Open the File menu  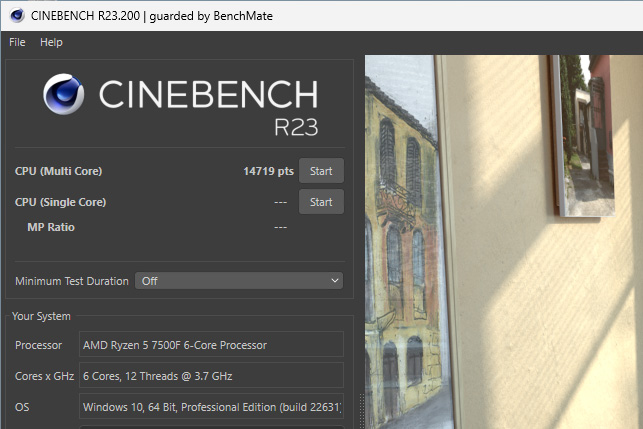point(17,42)
